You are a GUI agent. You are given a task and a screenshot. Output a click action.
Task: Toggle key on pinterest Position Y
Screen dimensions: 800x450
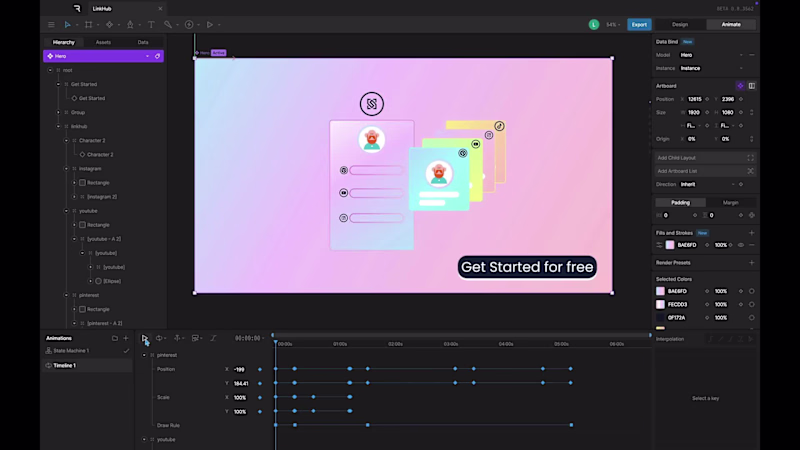click(260, 383)
